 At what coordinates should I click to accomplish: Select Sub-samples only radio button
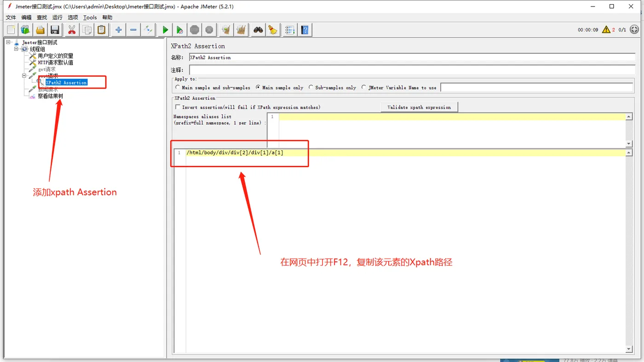[x=311, y=87]
